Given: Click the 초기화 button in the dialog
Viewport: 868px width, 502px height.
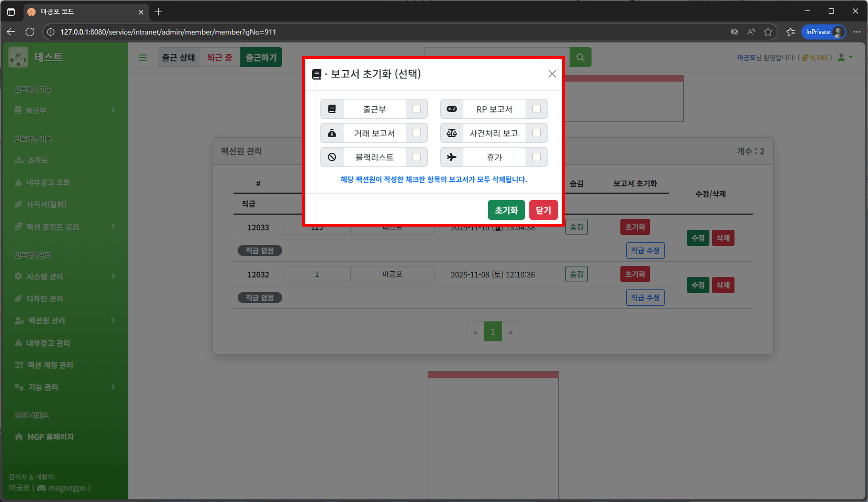Looking at the screenshot, I should (x=506, y=210).
